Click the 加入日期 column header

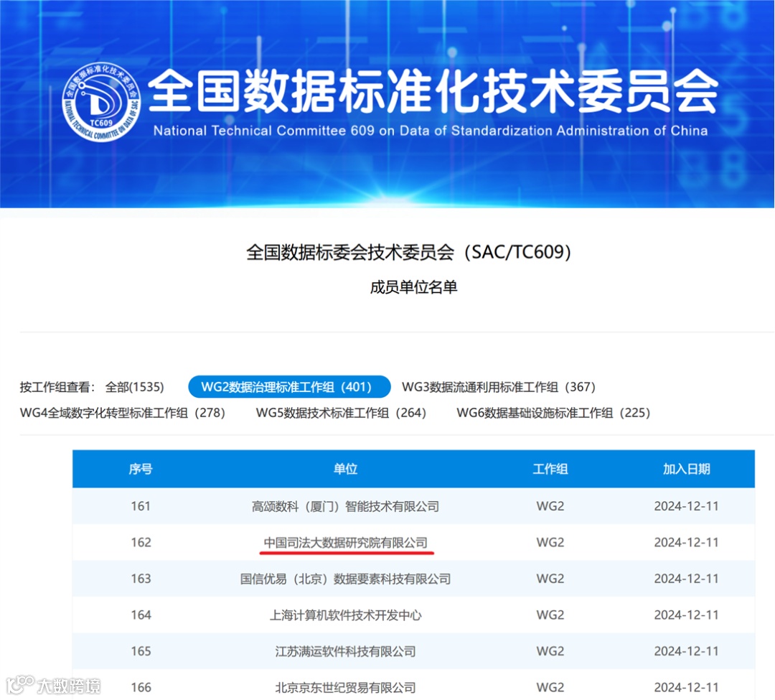click(x=686, y=469)
